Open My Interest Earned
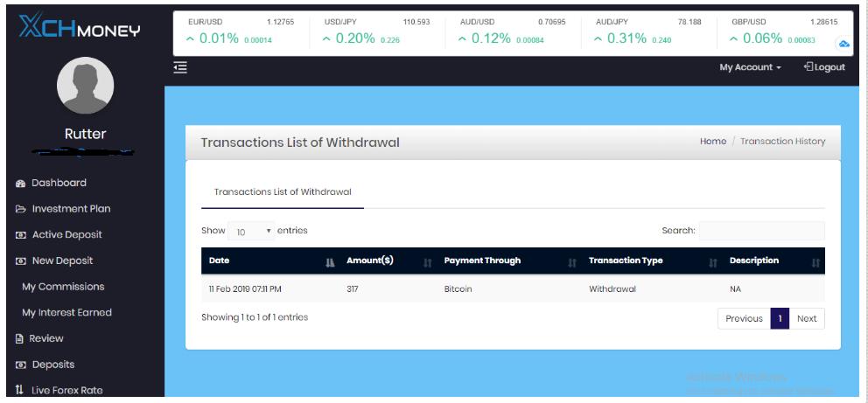This screenshot has width=868, height=403. pyautogui.click(x=67, y=313)
